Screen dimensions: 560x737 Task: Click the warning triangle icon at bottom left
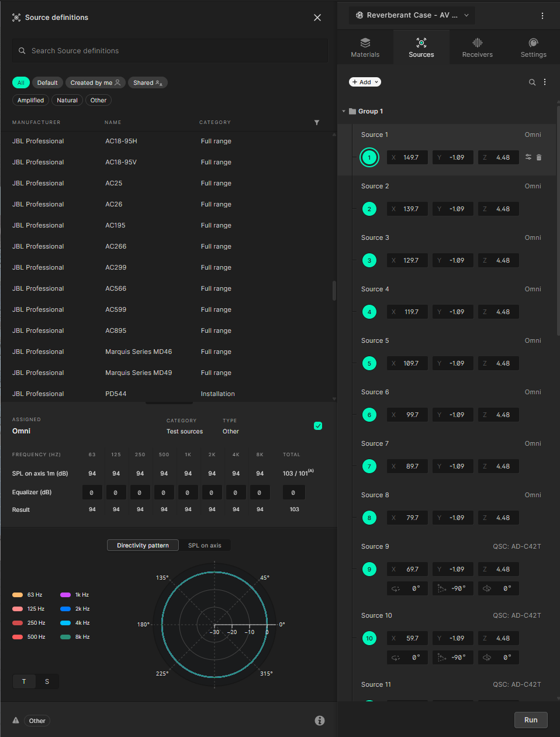pos(16,721)
